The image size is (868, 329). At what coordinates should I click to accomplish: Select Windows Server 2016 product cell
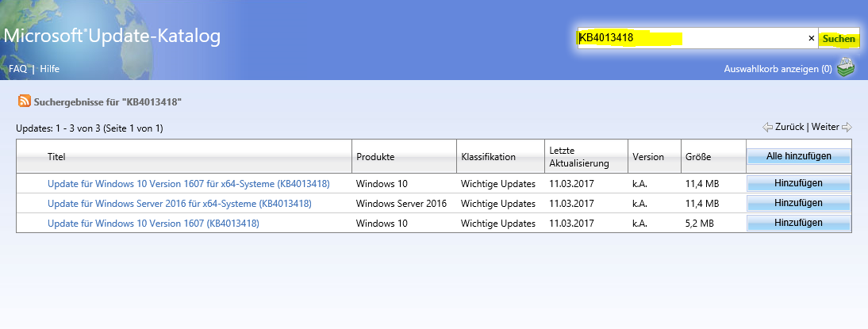point(401,204)
